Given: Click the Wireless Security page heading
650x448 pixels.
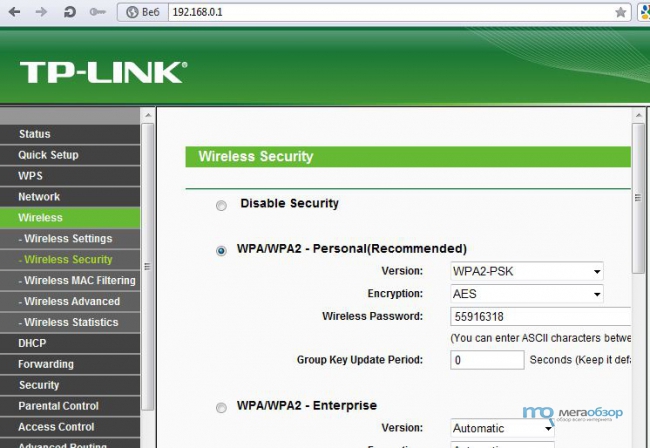Looking at the screenshot, I should [x=256, y=157].
